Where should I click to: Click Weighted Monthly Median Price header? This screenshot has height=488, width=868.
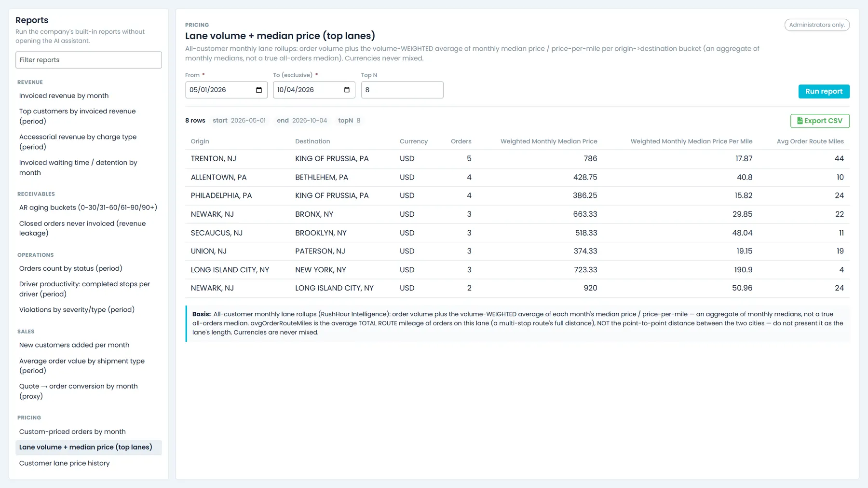point(549,141)
